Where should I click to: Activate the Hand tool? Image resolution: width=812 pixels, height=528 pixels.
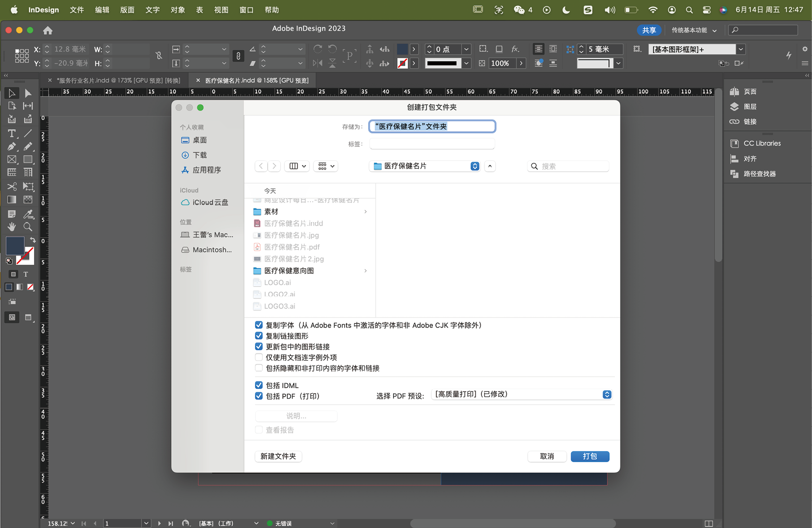tap(12, 227)
